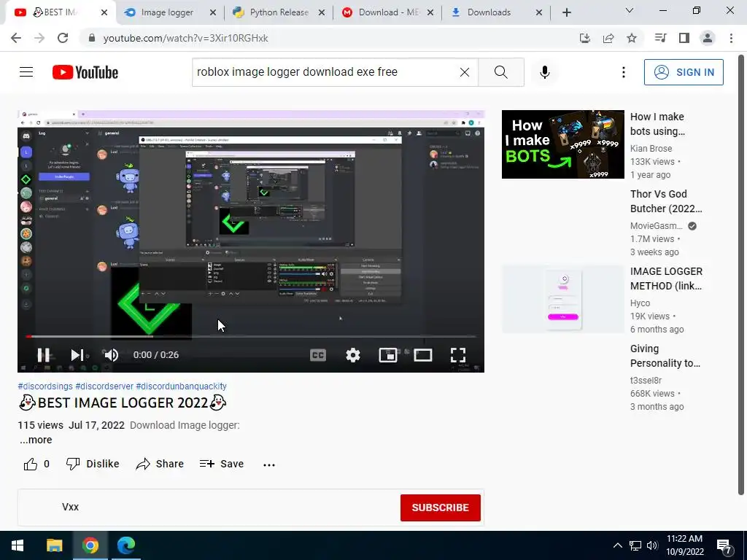Open Microsoft Edge from the taskbar
Viewport: 747px width, 560px height.
coord(126,545)
